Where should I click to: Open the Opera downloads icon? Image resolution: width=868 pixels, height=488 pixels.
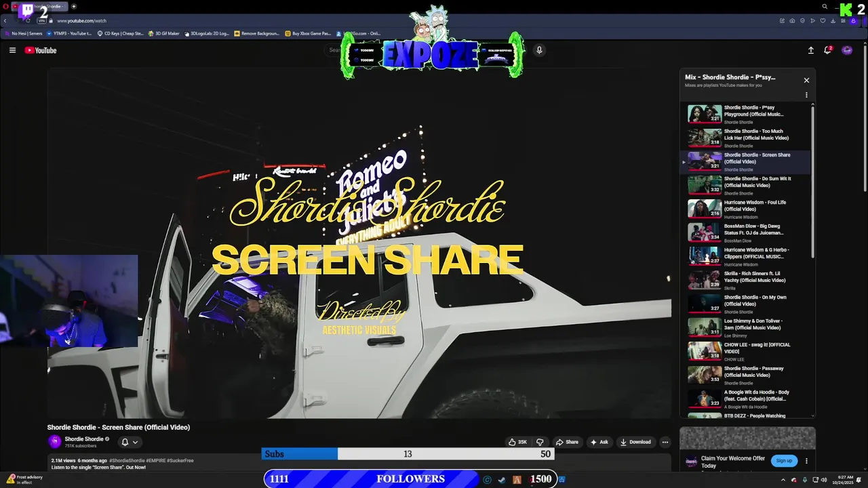coord(833,21)
